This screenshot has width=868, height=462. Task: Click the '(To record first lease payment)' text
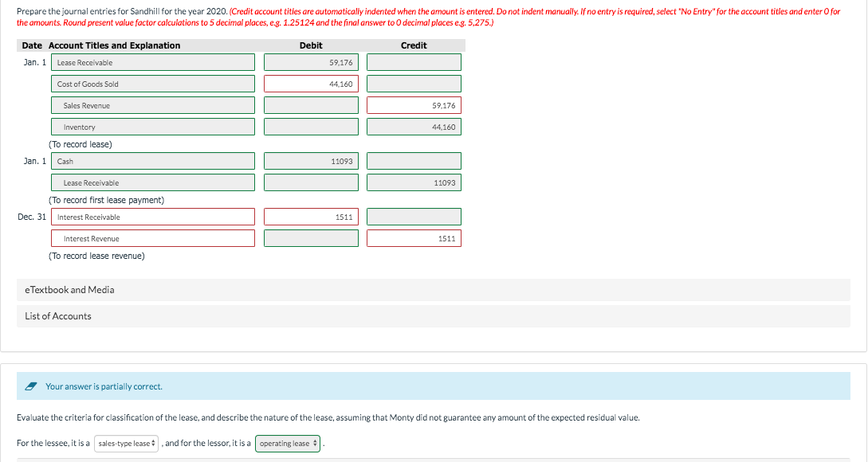click(x=106, y=200)
